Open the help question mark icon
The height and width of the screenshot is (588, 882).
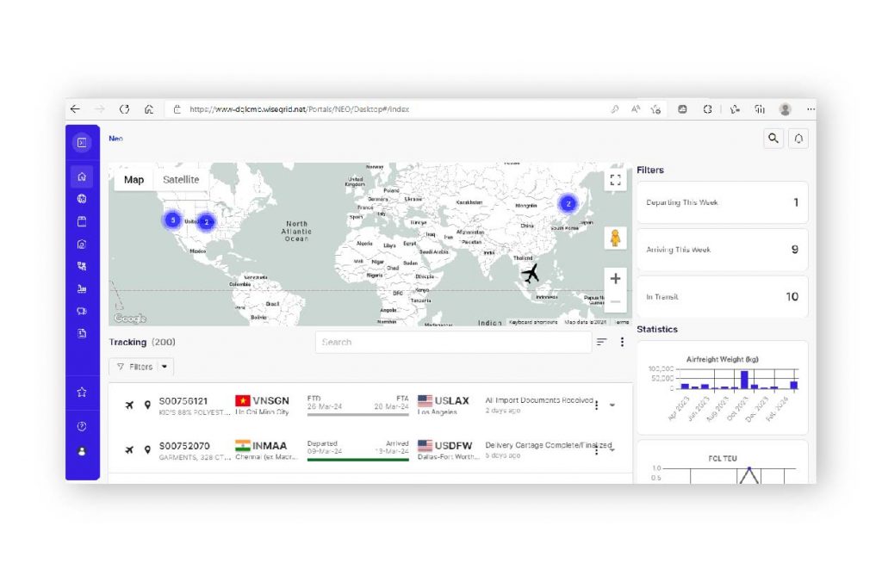pyautogui.click(x=82, y=426)
